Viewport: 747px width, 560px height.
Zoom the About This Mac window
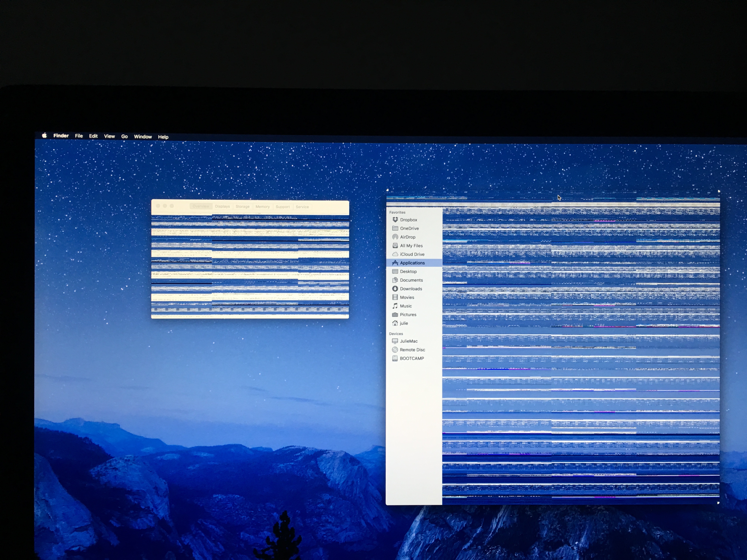172,206
